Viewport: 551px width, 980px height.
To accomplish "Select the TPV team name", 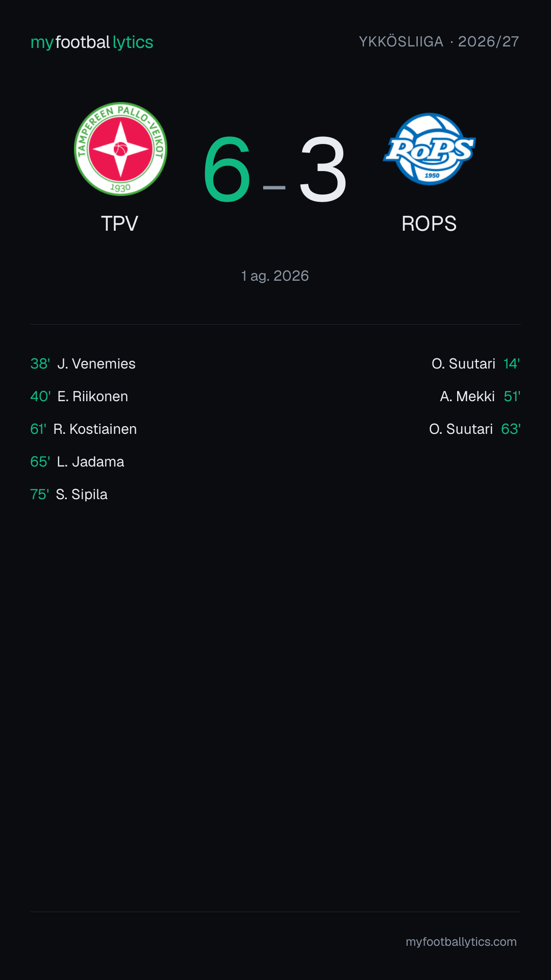I will point(120,224).
